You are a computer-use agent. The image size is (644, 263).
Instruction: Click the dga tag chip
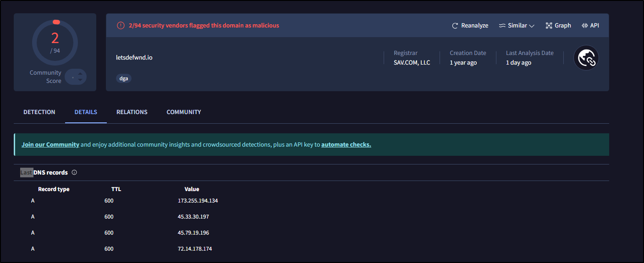[124, 78]
